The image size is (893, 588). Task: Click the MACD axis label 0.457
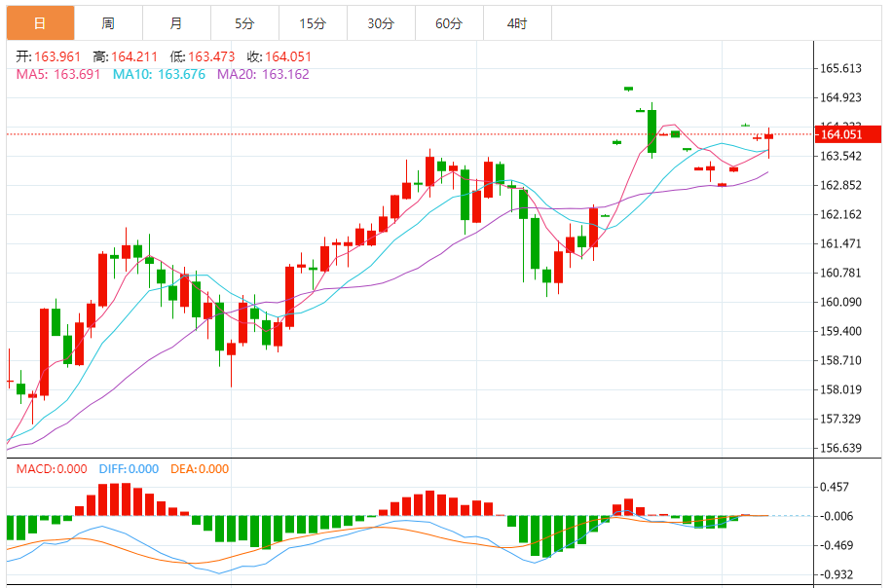tap(835, 488)
